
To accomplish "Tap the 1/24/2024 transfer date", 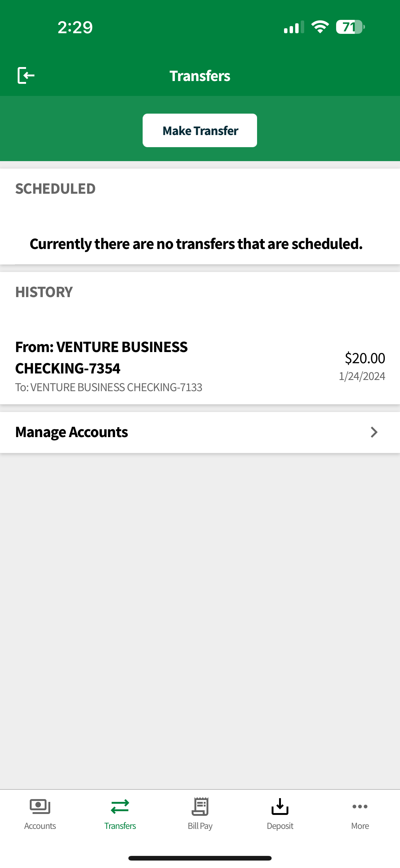I will point(362,376).
